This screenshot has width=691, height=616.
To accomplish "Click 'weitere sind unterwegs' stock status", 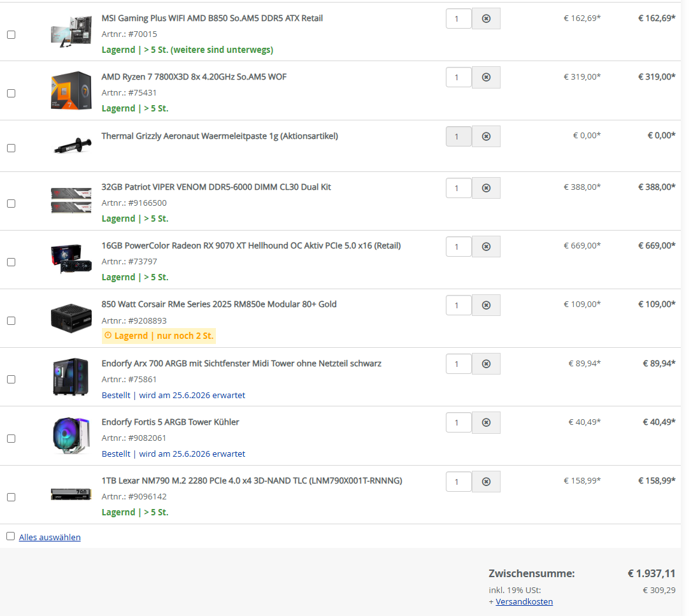I will click(x=222, y=50).
